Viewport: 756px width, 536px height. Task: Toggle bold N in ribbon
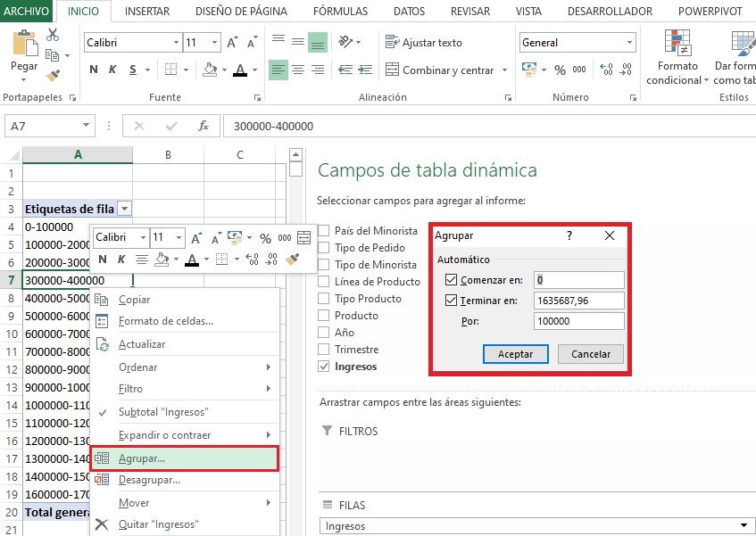pyautogui.click(x=94, y=70)
